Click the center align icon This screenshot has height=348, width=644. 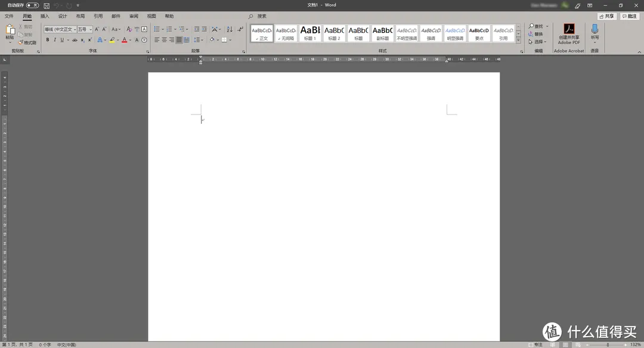click(165, 40)
